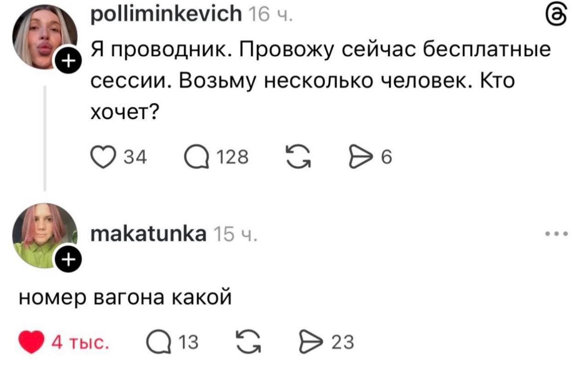Open the reply text "номер вагона какой"
This screenshot has height=367, width=588.
(x=125, y=299)
